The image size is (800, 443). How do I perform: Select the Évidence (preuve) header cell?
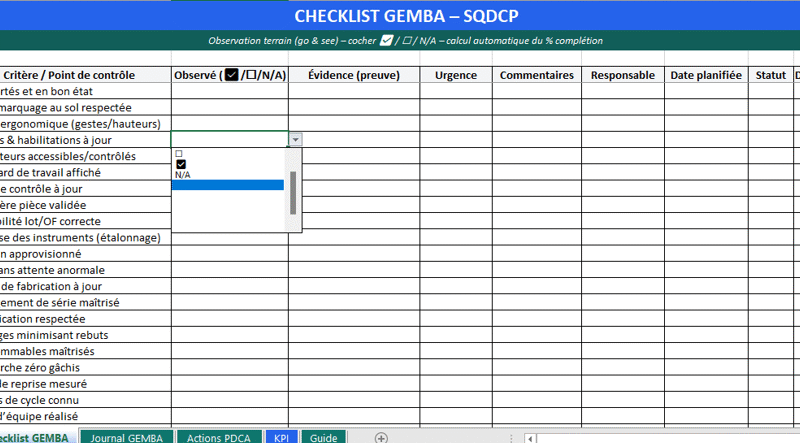[x=354, y=75]
